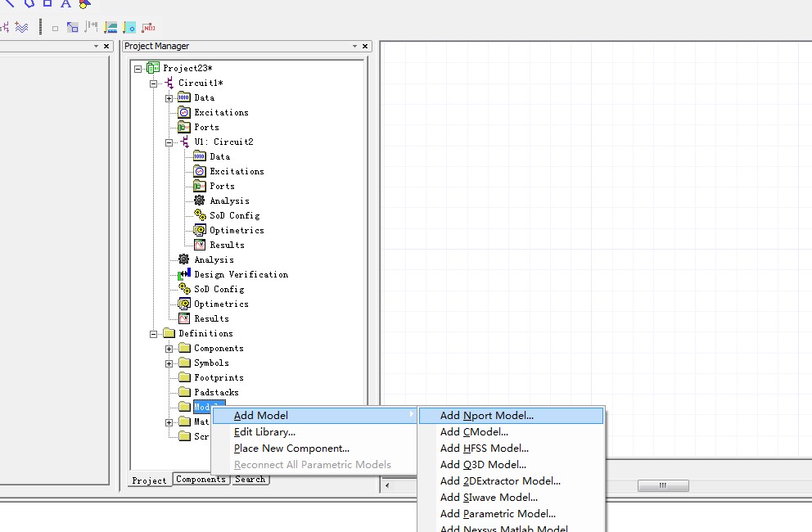This screenshot has height=532, width=812.
Task: Collapse the Circuit1 tree node
Action: [153, 83]
